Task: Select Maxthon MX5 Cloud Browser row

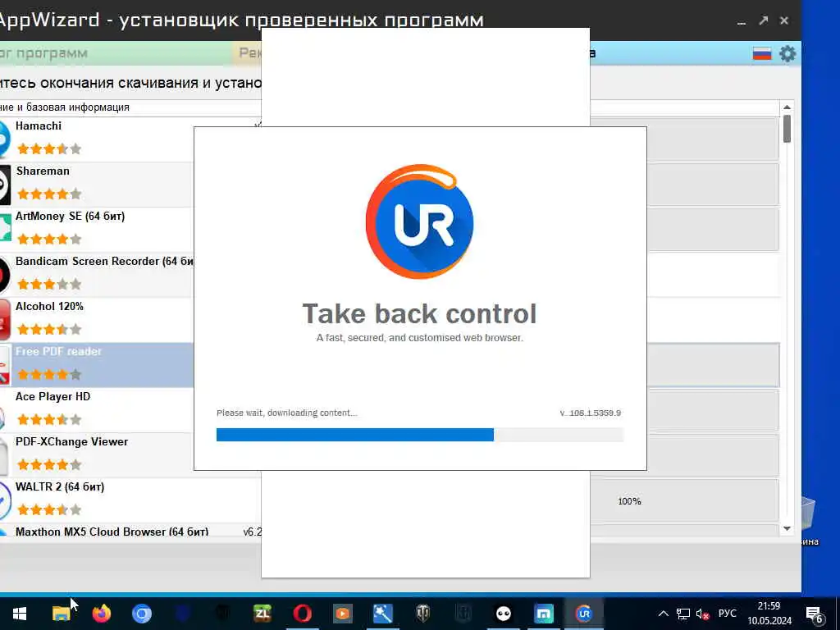Action: [x=130, y=531]
